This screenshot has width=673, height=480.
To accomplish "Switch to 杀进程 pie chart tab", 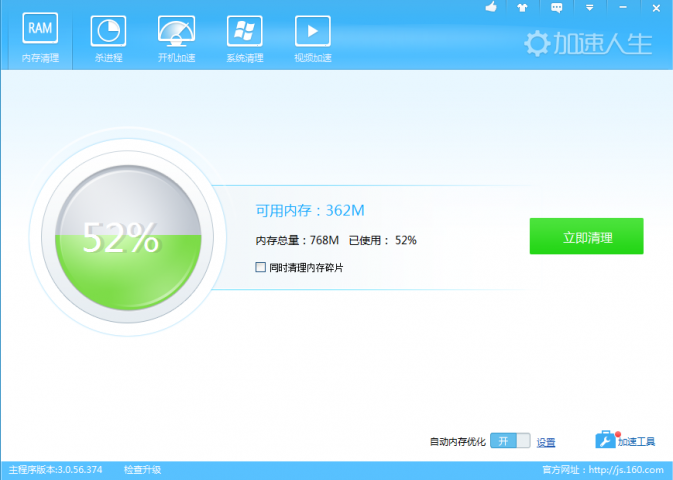I will coord(108,38).
